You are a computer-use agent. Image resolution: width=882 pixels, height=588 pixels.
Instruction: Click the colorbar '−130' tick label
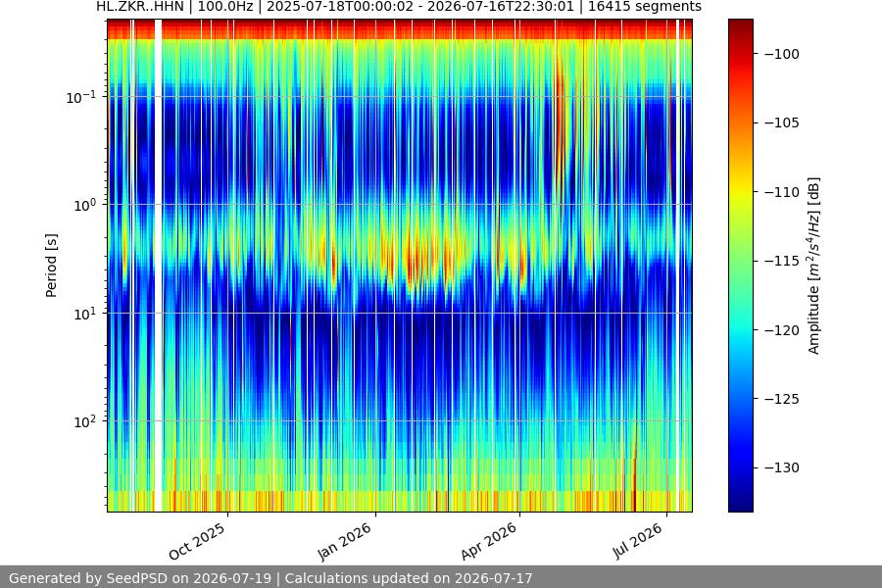click(x=782, y=467)
